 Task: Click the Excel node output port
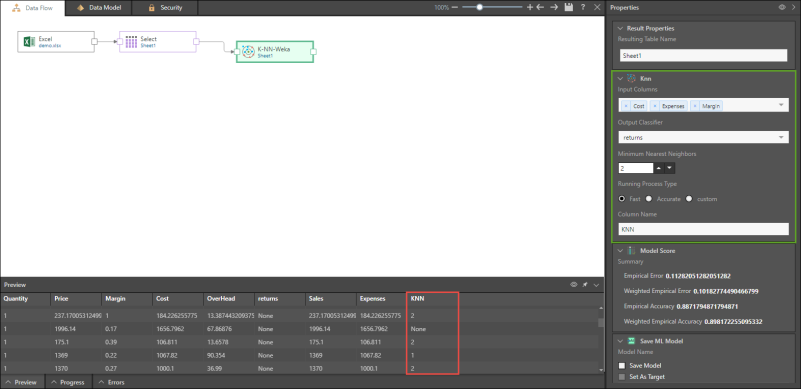[95, 42]
